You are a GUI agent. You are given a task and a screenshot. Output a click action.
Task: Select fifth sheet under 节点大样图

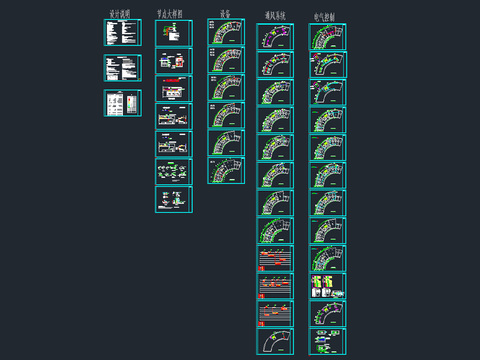click(174, 144)
